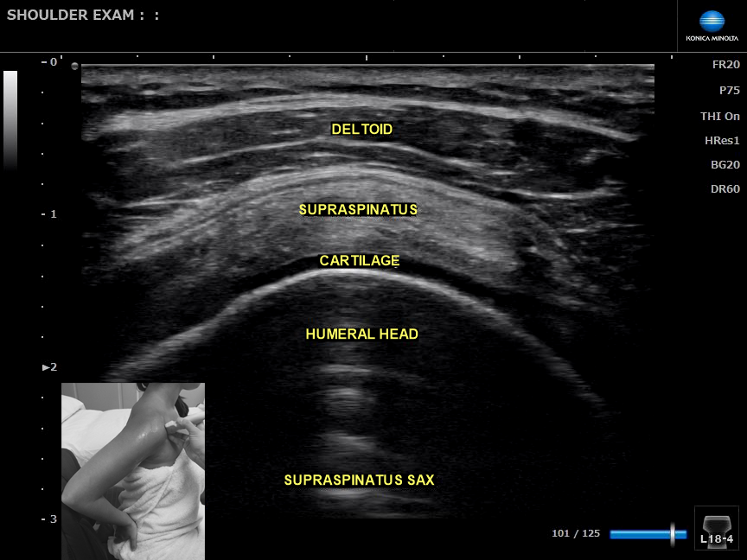Click the HRes1 resolution setting

(x=722, y=140)
